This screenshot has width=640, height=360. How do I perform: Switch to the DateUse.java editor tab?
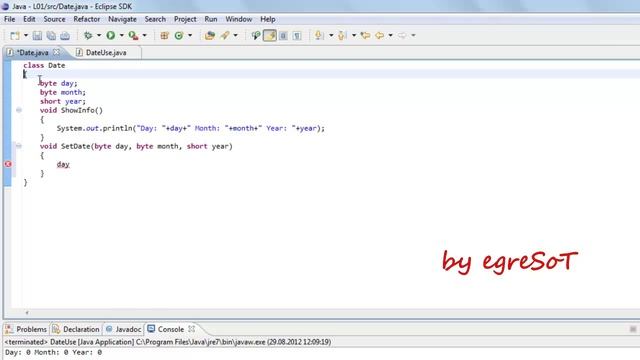pos(106,53)
